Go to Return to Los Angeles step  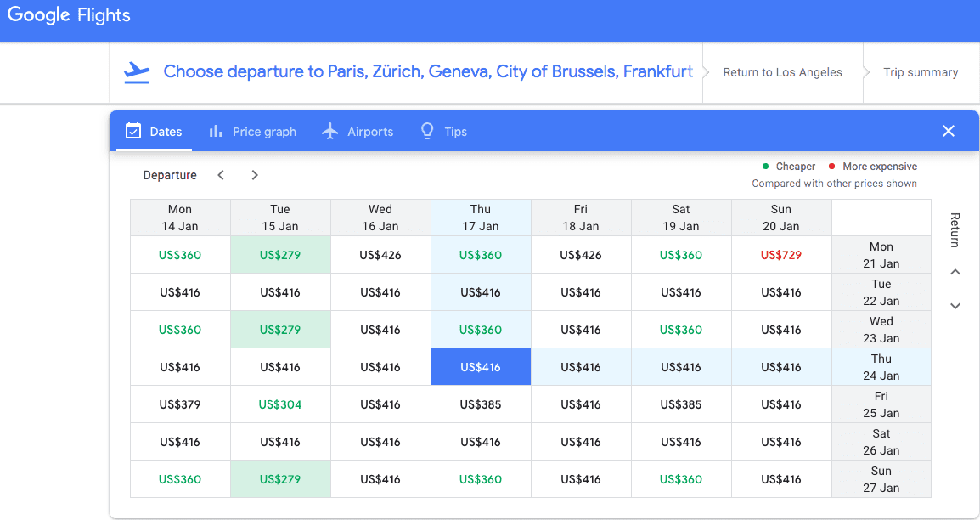pos(782,72)
